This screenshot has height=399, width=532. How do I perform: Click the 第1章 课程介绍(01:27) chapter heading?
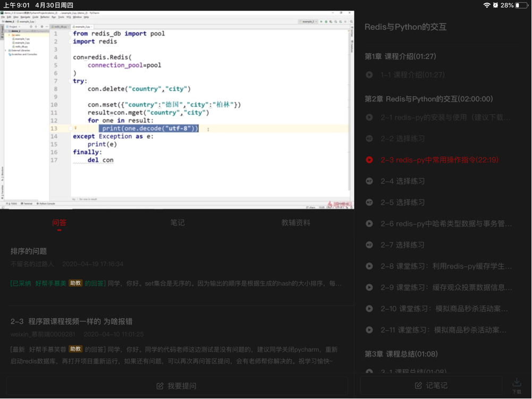pyautogui.click(x=400, y=56)
